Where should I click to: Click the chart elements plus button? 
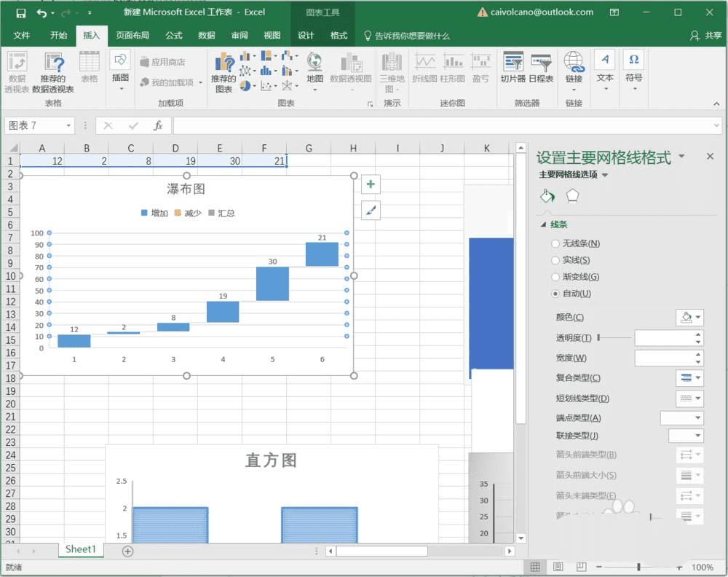[371, 184]
